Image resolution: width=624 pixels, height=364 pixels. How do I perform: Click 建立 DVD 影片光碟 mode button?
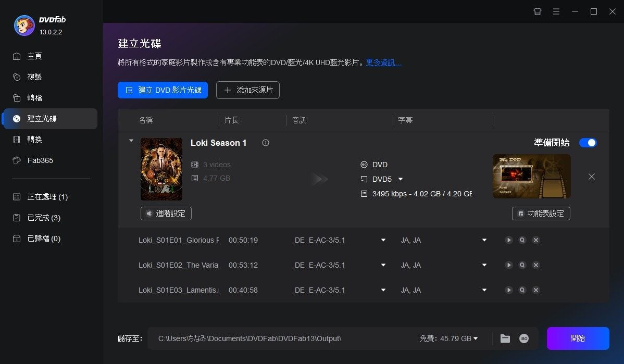(x=163, y=90)
